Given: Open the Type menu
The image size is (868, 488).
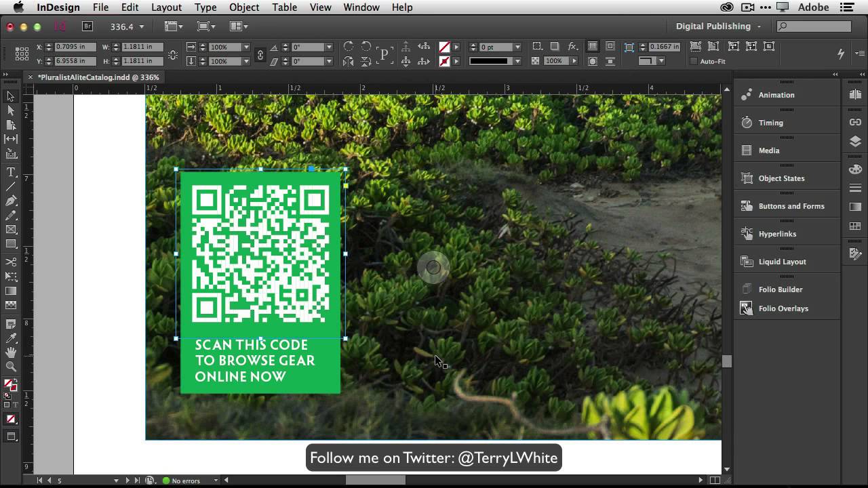Looking at the screenshot, I should [205, 7].
